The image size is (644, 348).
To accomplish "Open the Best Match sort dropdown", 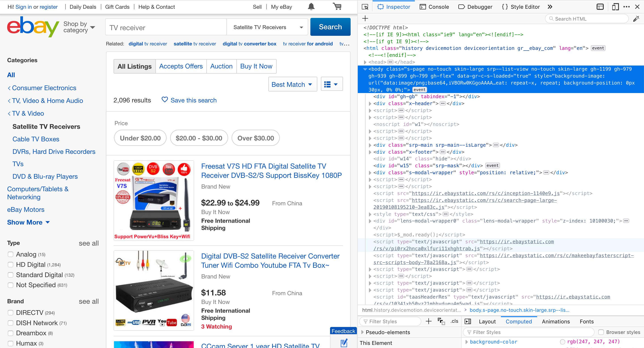I will coord(292,84).
